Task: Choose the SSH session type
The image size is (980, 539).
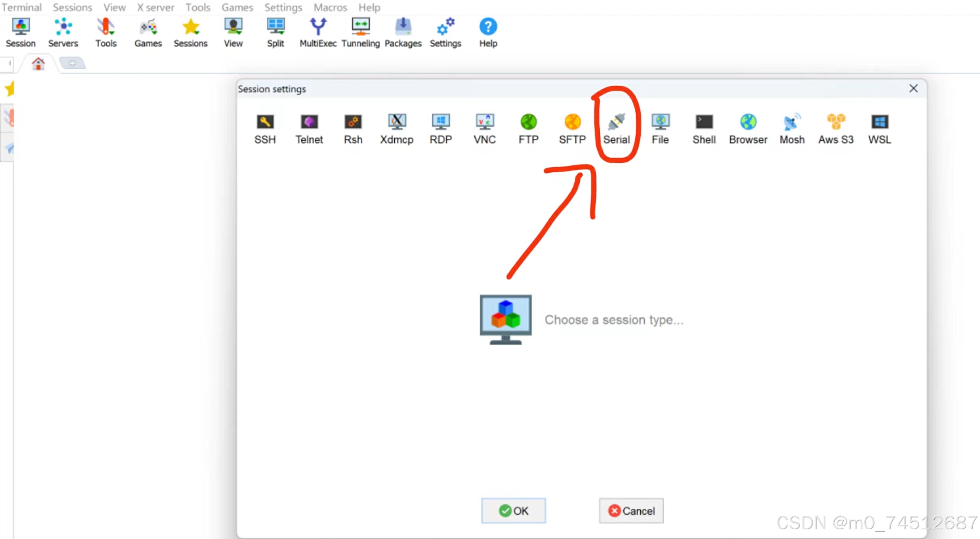Action: pos(265,129)
